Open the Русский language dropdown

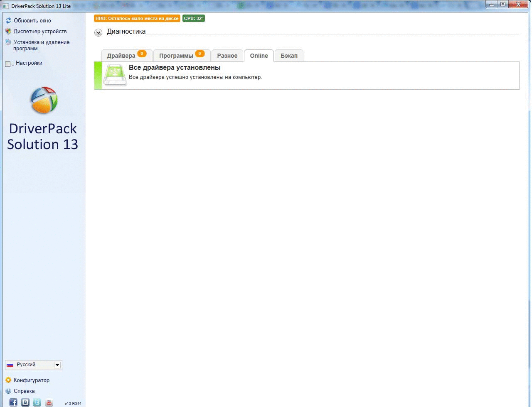coord(34,365)
